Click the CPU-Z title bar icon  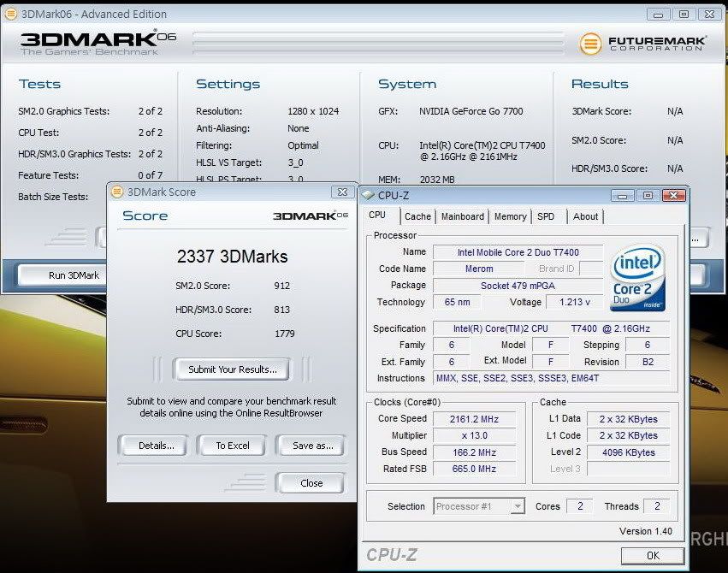coord(368,195)
